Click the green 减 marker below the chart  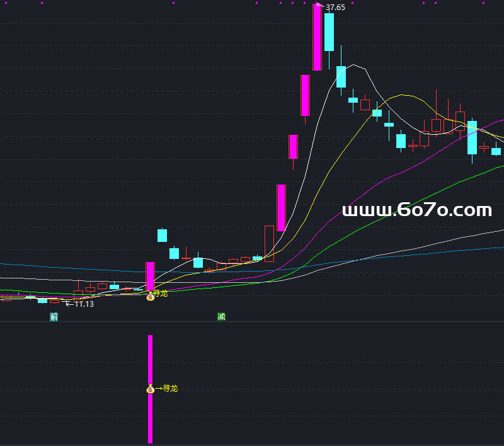pyautogui.click(x=221, y=317)
